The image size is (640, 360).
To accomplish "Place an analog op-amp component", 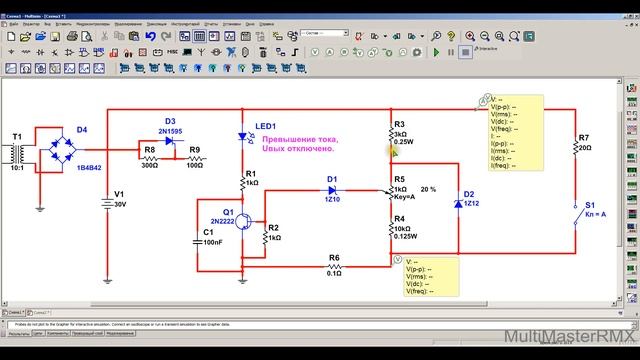I will (69, 52).
